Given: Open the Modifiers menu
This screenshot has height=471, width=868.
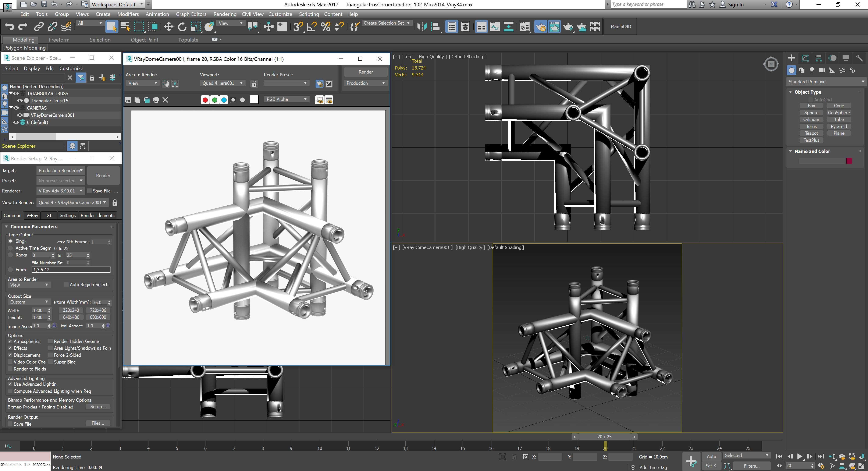Looking at the screenshot, I should [128, 14].
